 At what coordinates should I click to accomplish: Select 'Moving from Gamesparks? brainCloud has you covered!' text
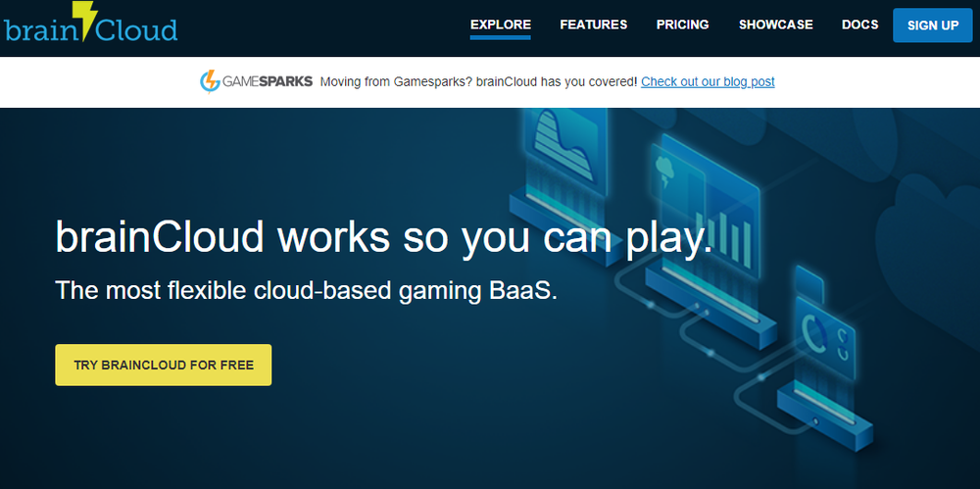(479, 82)
